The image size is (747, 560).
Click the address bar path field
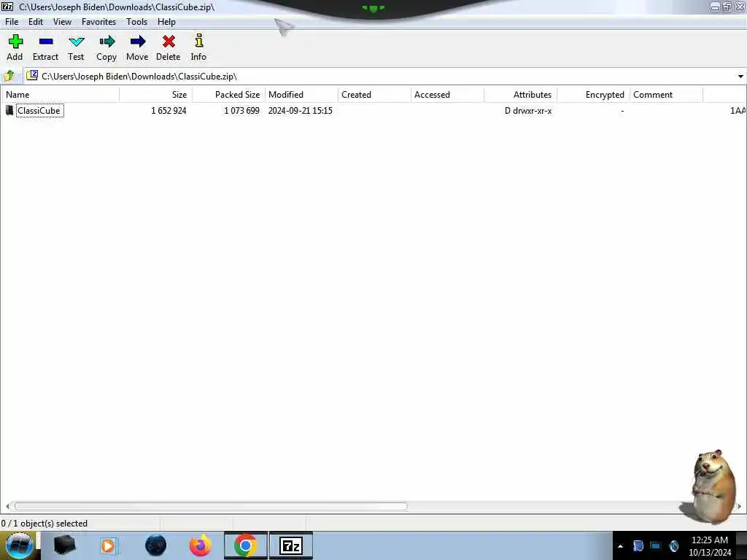coord(384,76)
